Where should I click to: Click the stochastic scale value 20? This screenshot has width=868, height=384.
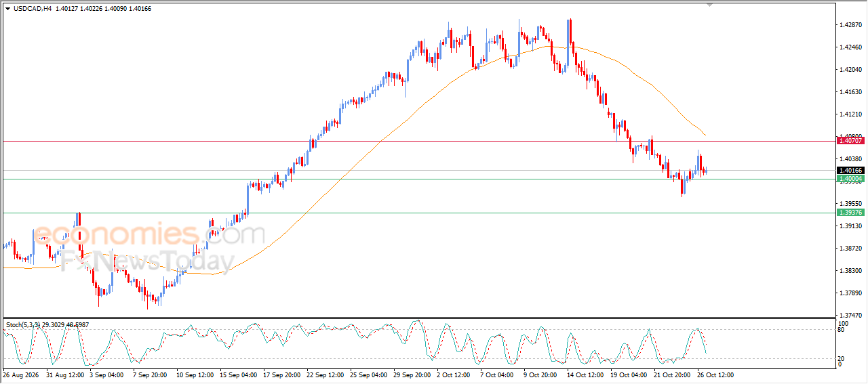842,358
